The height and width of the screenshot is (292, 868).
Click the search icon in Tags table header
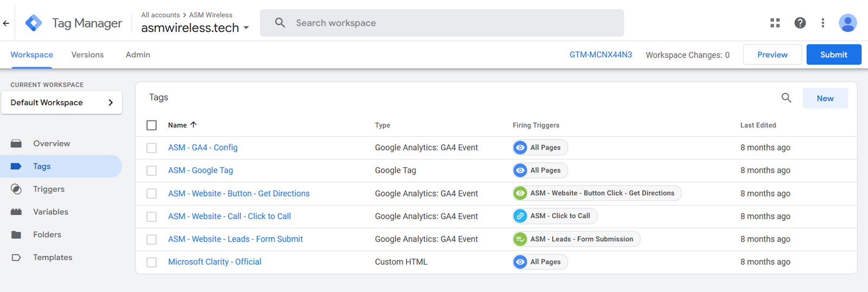pyautogui.click(x=786, y=98)
